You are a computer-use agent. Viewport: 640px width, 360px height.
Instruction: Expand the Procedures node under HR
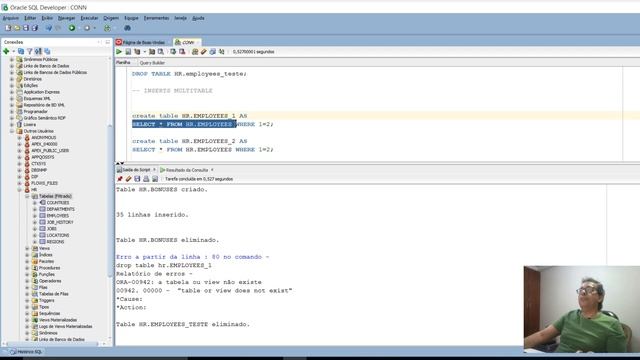click(x=27, y=268)
